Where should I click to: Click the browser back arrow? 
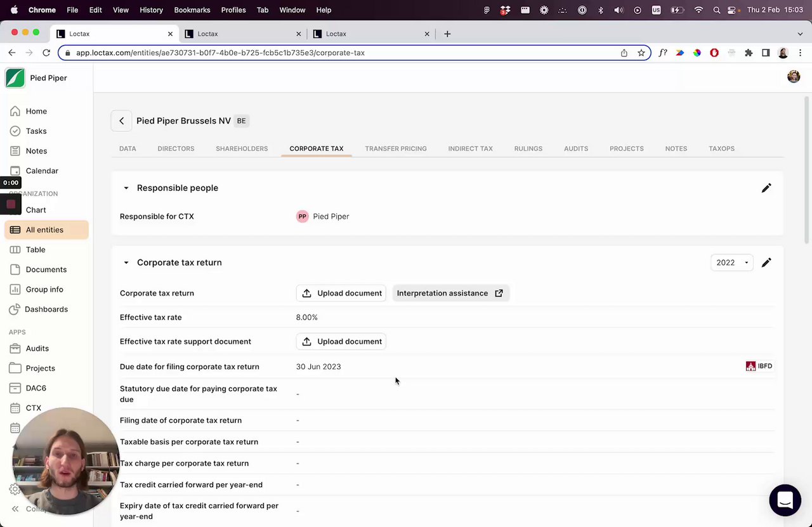point(12,53)
